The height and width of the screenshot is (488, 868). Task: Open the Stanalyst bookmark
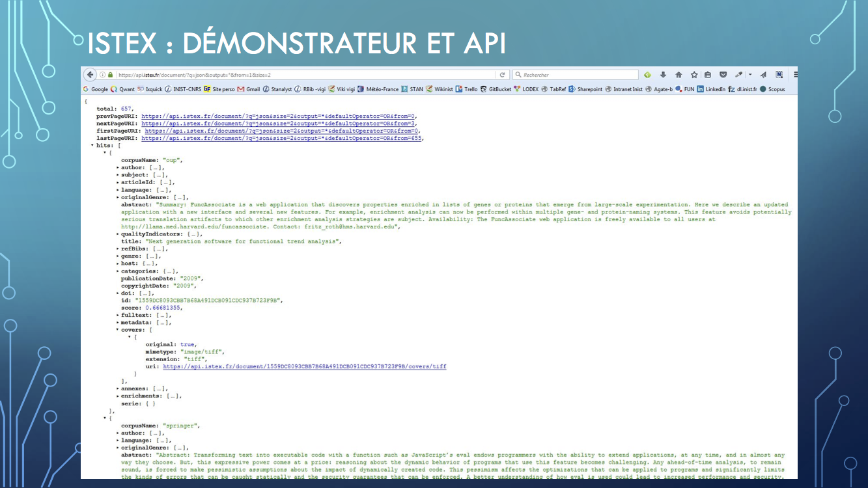point(277,89)
